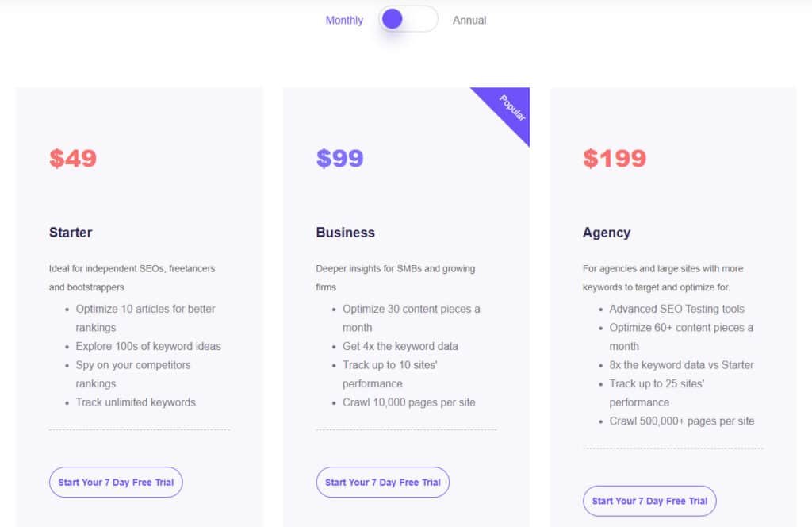Screen dimensions: 812x527
Task: Start the 7 day free trial for Agency
Action: pos(649,501)
